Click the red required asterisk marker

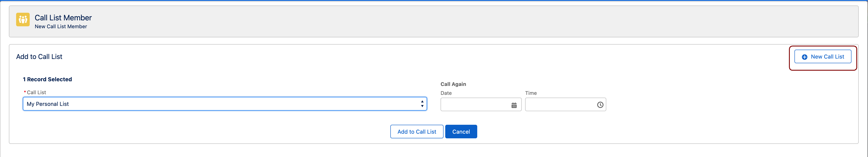[x=25, y=92]
